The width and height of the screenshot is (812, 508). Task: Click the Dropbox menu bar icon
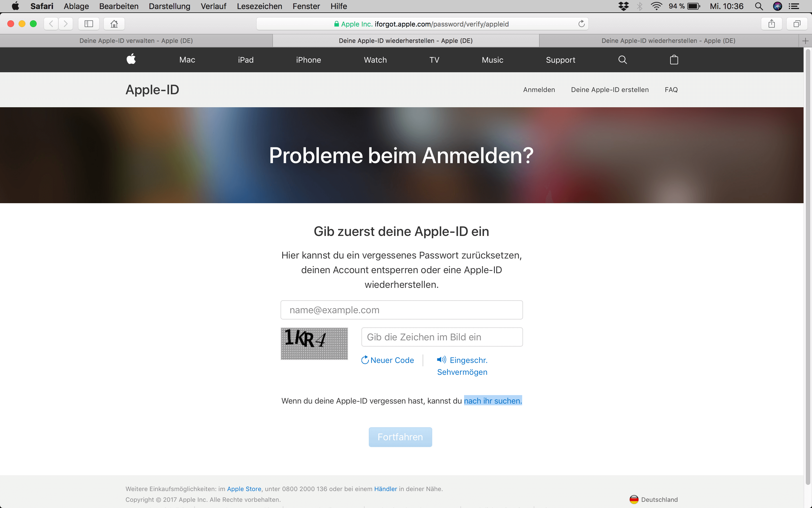point(623,6)
